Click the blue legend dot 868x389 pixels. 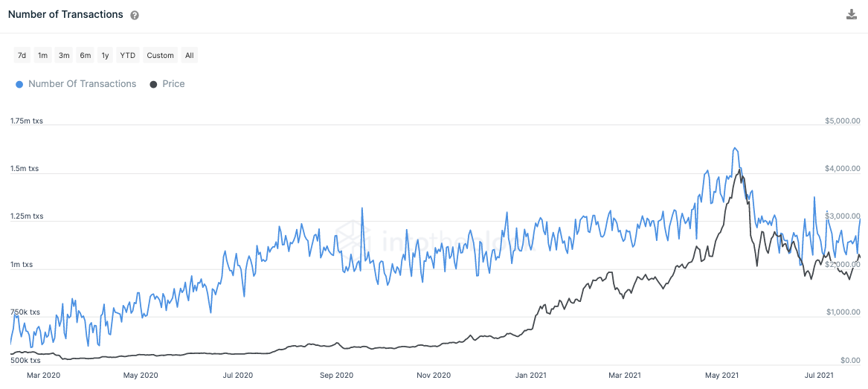[20, 84]
